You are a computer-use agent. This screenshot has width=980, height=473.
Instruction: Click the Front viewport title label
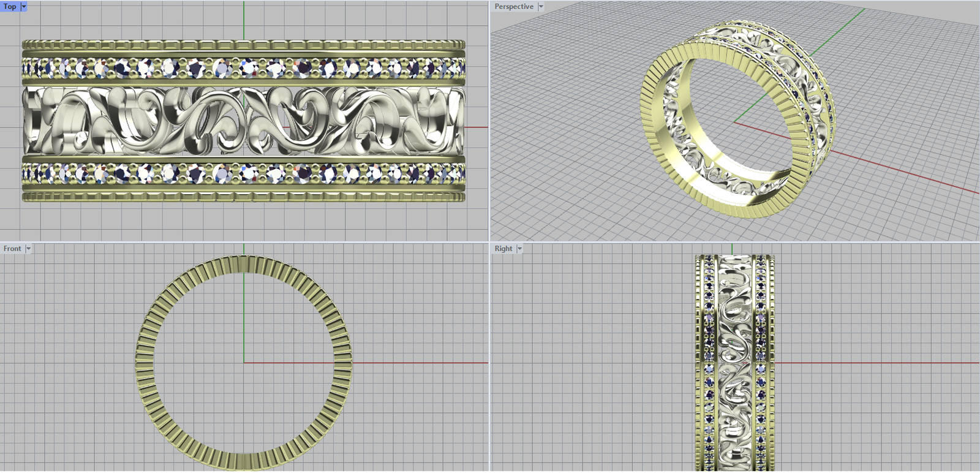pos(12,249)
